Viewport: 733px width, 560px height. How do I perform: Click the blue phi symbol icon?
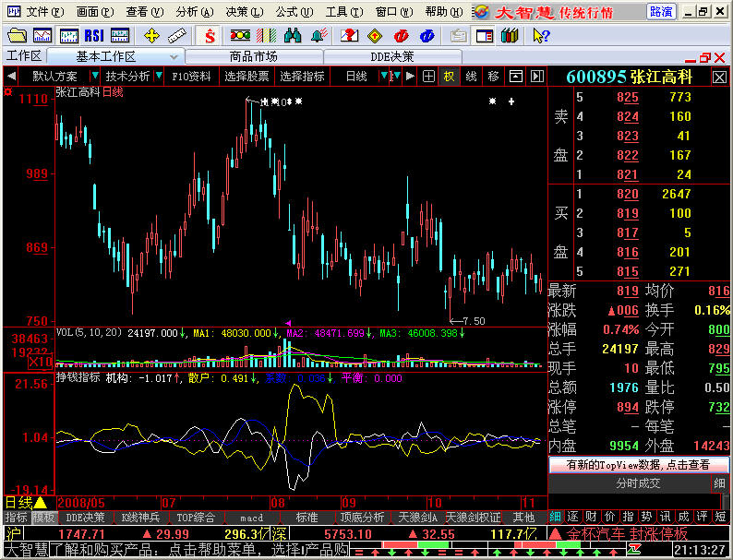[427, 35]
